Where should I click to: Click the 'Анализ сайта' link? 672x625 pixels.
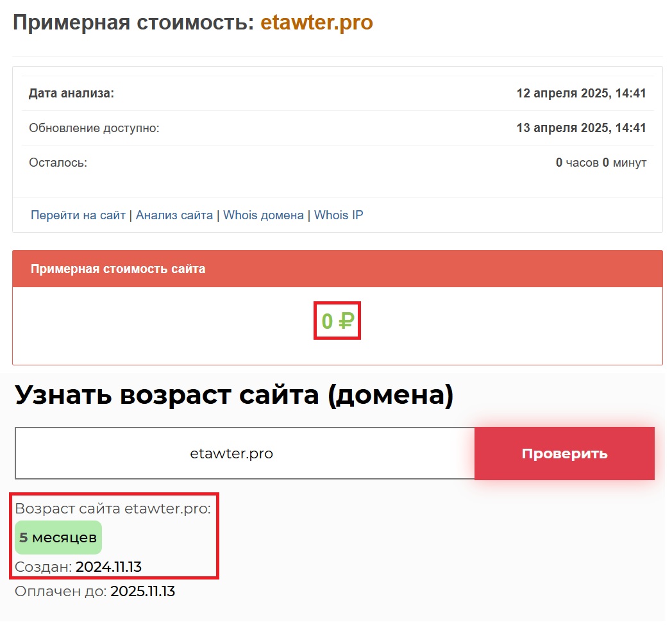coord(174,215)
